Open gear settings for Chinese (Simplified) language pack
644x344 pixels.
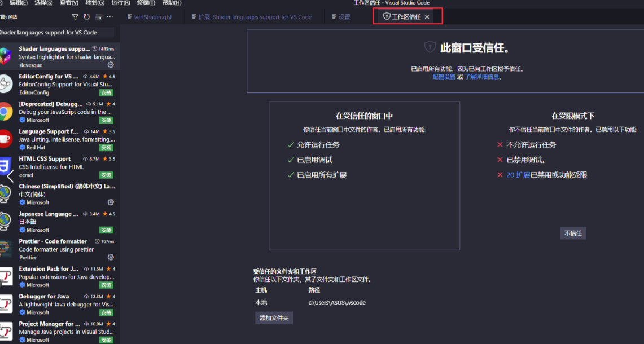(111, 202)
